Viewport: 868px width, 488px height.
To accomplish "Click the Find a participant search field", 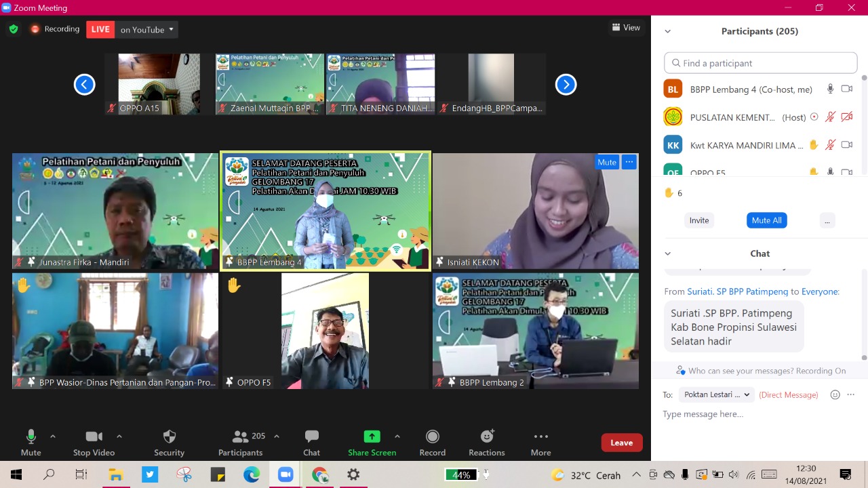I will (761, 63).
